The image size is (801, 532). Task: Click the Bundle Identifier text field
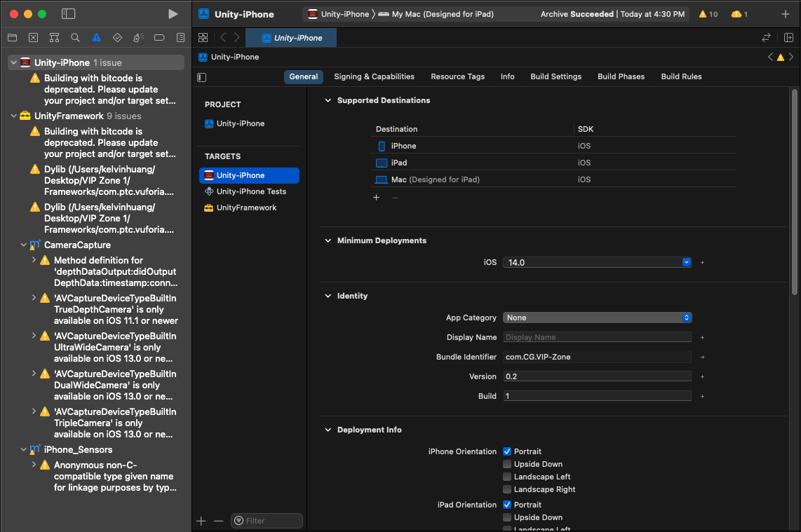(x=597, y=357)
